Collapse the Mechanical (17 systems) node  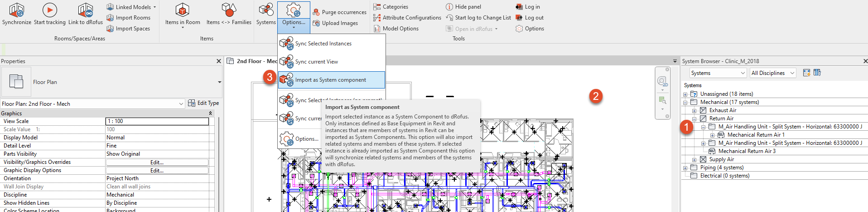point(685,103)
